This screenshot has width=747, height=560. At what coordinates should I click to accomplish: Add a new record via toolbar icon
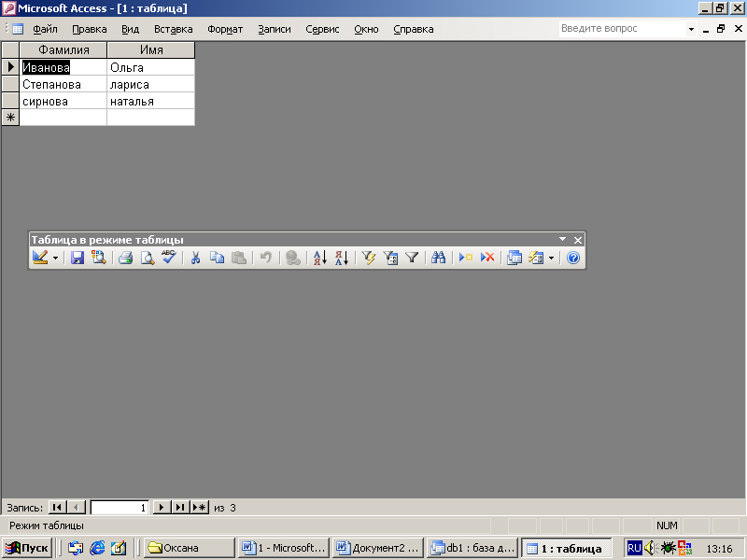[x=465, y=258]
